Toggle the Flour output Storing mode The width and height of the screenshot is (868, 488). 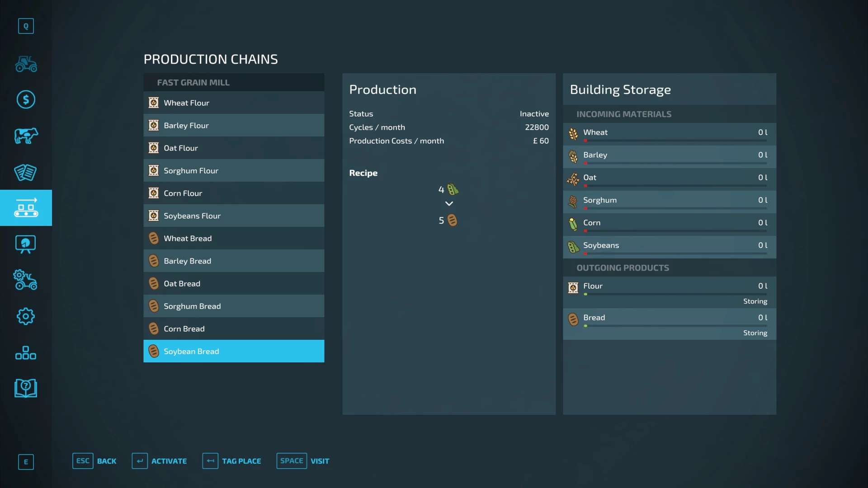(x=755, y=301)
